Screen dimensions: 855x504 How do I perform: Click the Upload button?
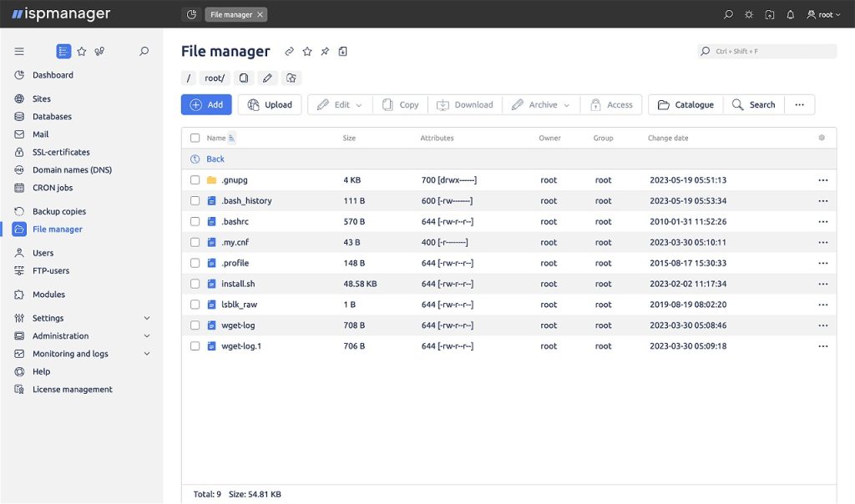pos(269,104)
